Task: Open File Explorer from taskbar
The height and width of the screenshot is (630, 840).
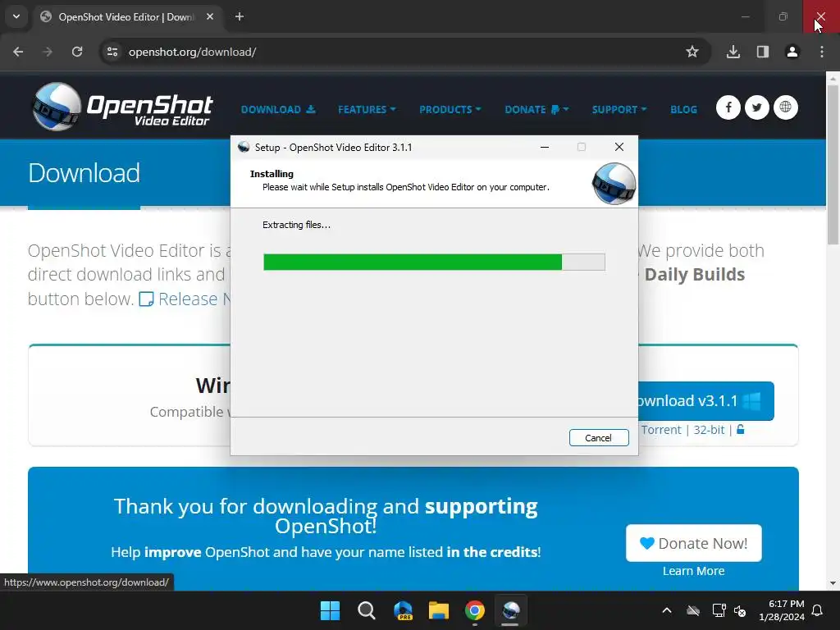Action: [x=439, y=610]
